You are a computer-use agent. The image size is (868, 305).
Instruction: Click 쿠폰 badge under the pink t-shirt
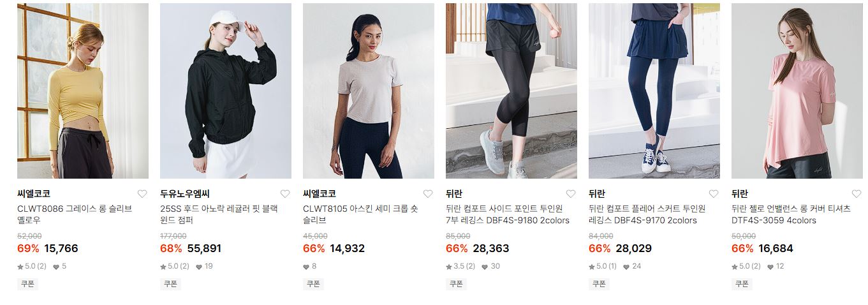pos(742,284)
